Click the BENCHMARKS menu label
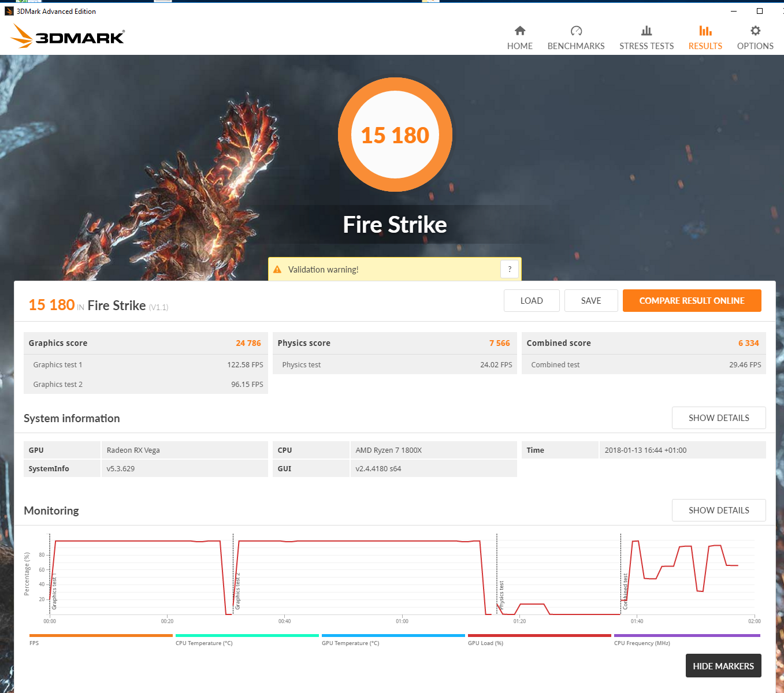Viewport: 784px width, 693px height. click(576, 46)
